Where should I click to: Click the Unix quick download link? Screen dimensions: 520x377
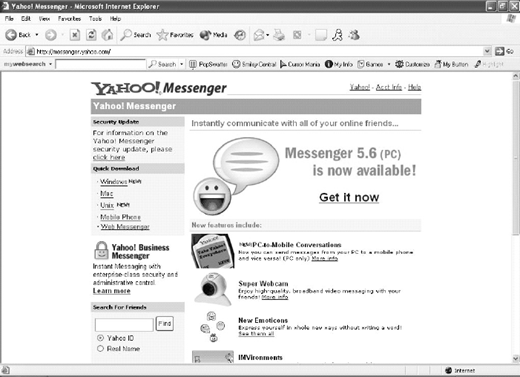pos(107,205)
